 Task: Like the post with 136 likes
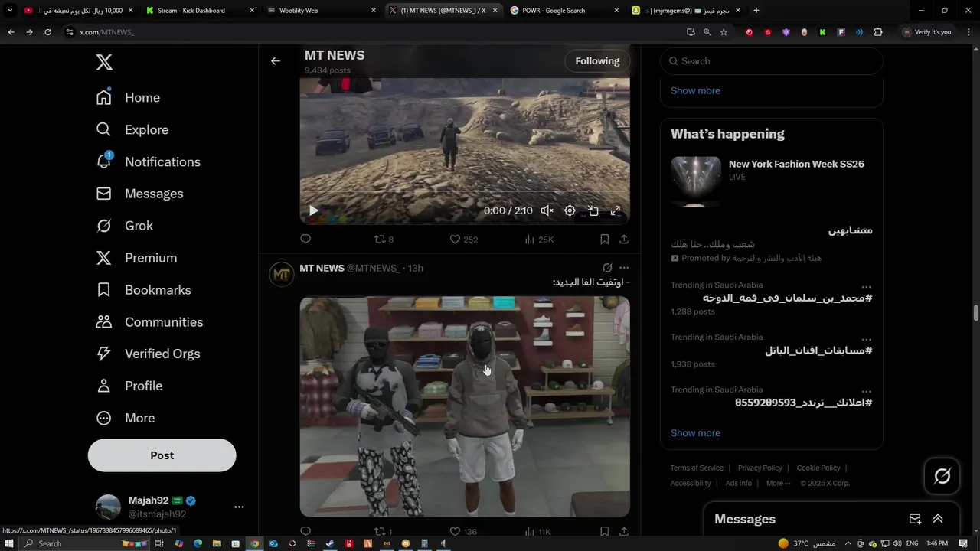coord(463,531)
